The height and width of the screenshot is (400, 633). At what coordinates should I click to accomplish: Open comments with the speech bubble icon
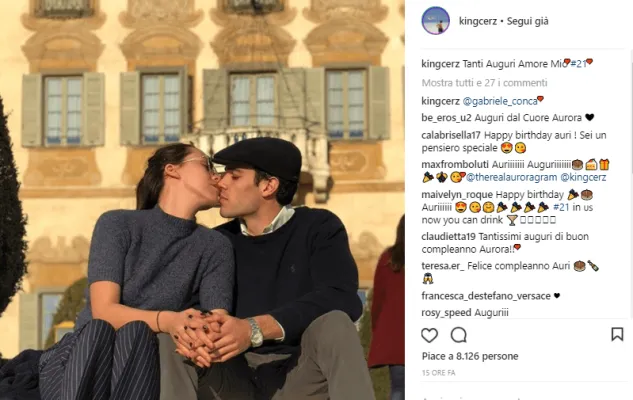[459, 335]
